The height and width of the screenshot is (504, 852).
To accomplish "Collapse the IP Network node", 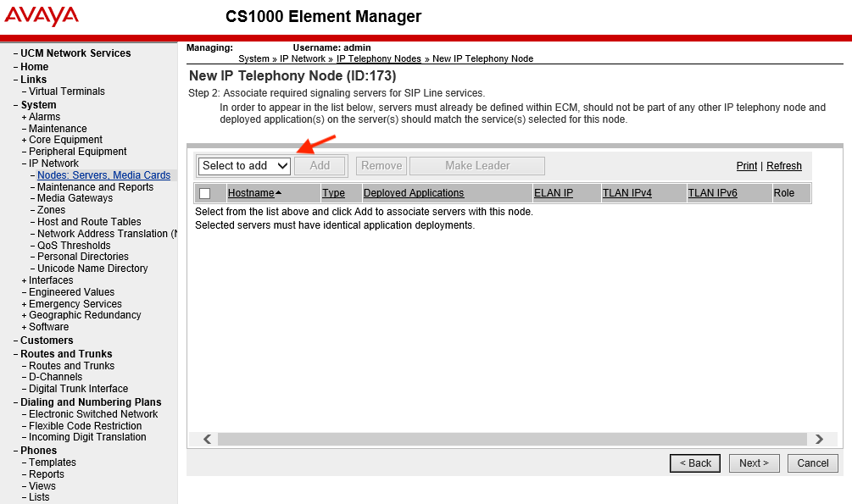I will 24,163.
